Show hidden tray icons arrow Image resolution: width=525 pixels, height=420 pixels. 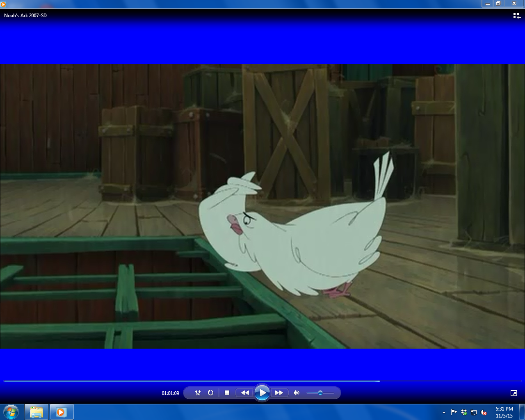pos(444,412)
